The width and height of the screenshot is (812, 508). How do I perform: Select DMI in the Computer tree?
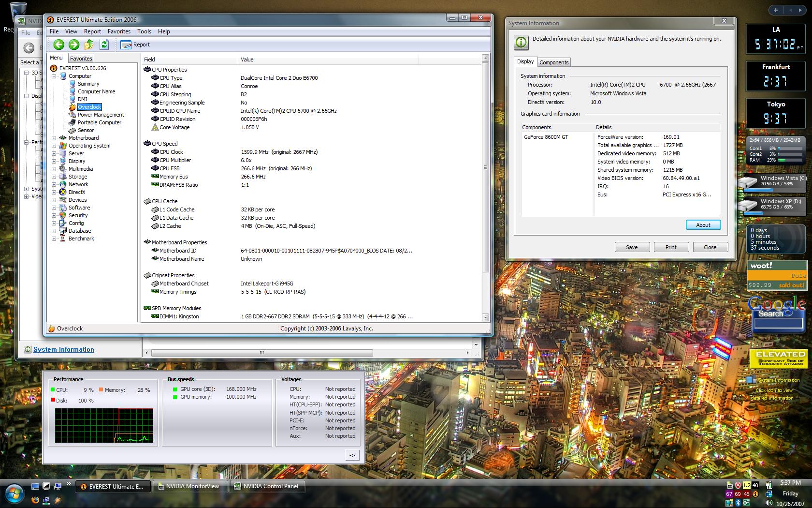pos(82,99)
